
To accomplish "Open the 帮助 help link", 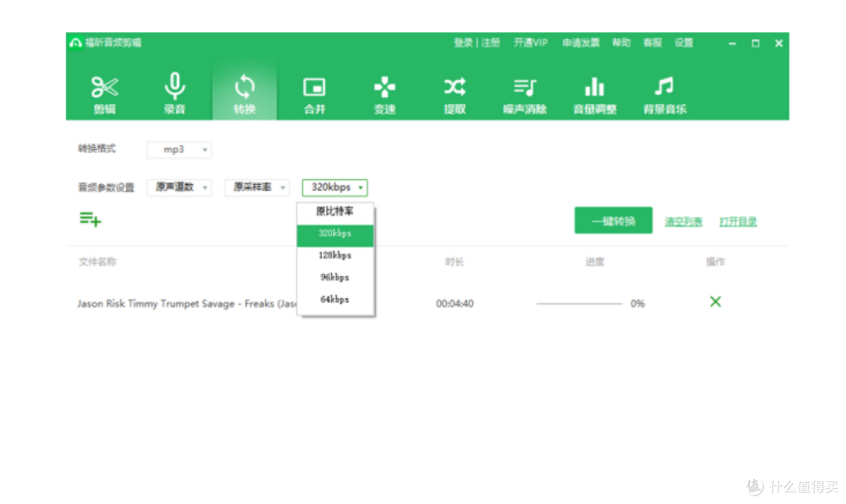I will pos(621,42).
